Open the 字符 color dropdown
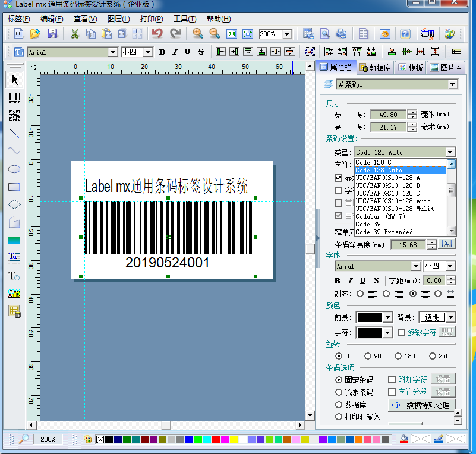 387,333
